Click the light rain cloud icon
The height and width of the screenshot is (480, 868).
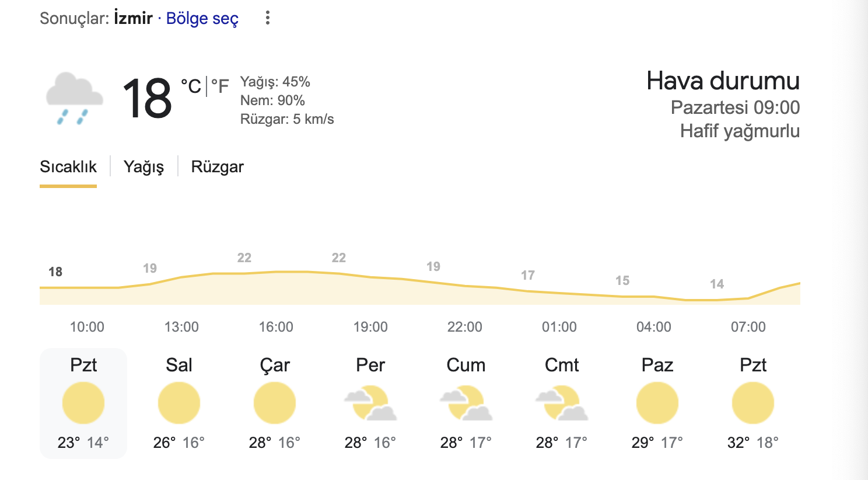coord(75,98)
